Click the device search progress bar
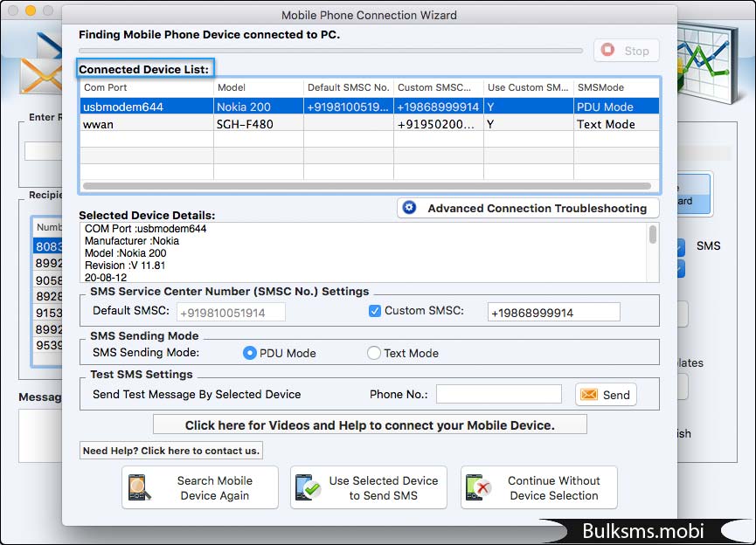The image size is (756, 545). [330, 50]
